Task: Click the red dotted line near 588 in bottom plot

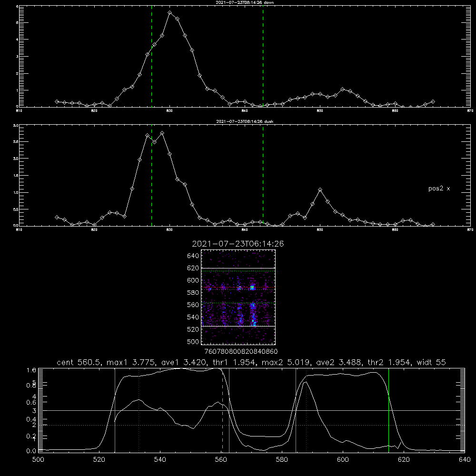Action: click(306, 410)
